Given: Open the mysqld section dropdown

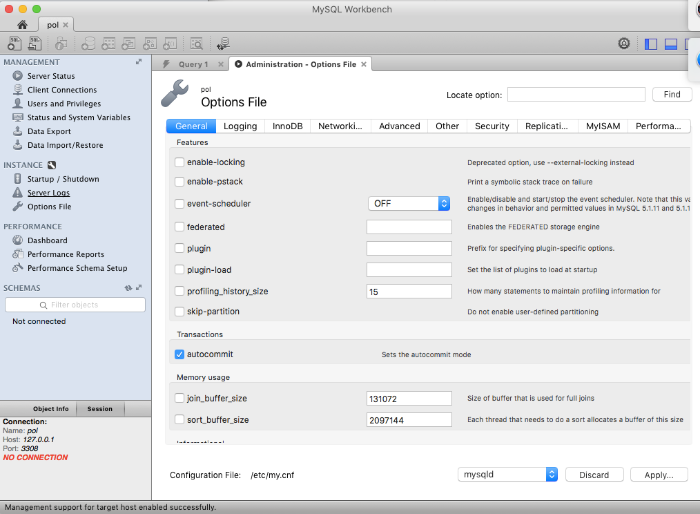Looking at the screenshot, I should pyautogui.click(x=508, y=474).
